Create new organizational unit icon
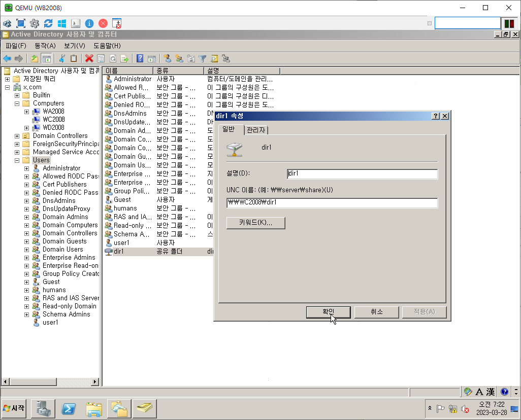 191,59
